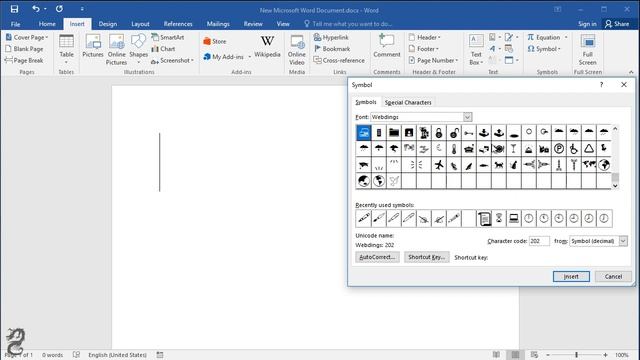Click the Share button

[617, 24]
